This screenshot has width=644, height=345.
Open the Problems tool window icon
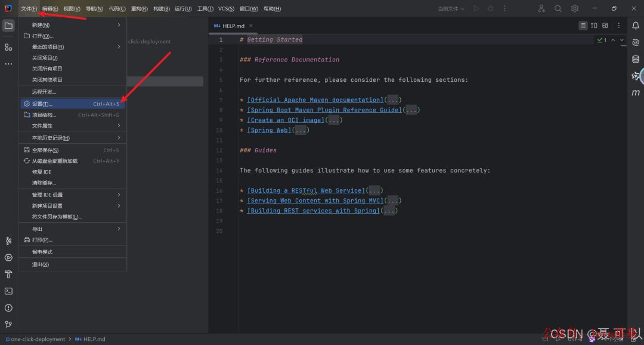(x=8, y=308)
